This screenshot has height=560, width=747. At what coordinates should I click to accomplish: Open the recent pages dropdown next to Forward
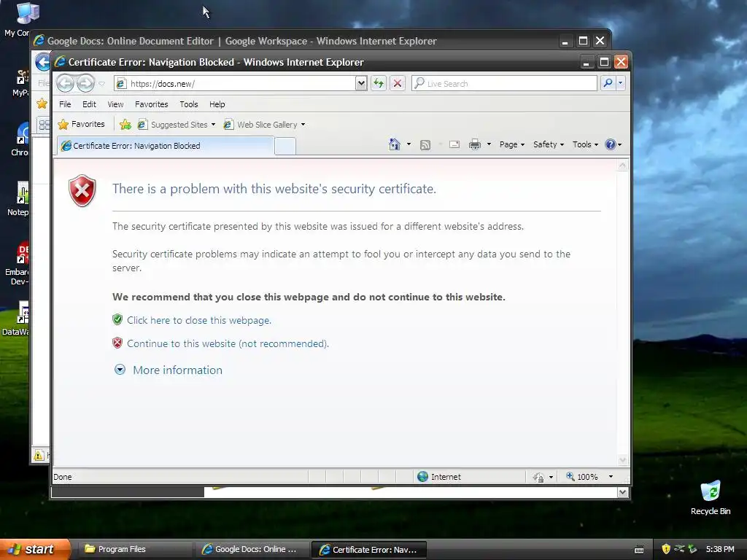pyautogui.click(x=101, y=84)
